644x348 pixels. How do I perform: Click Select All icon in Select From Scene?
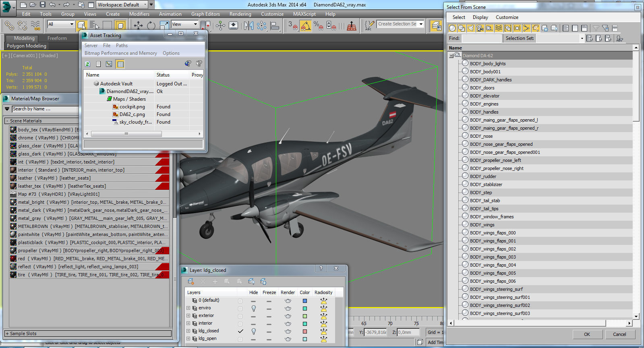point(566,28)
